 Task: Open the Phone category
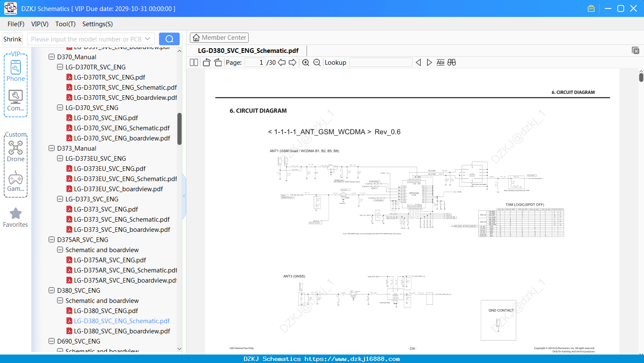coord(16,70)
